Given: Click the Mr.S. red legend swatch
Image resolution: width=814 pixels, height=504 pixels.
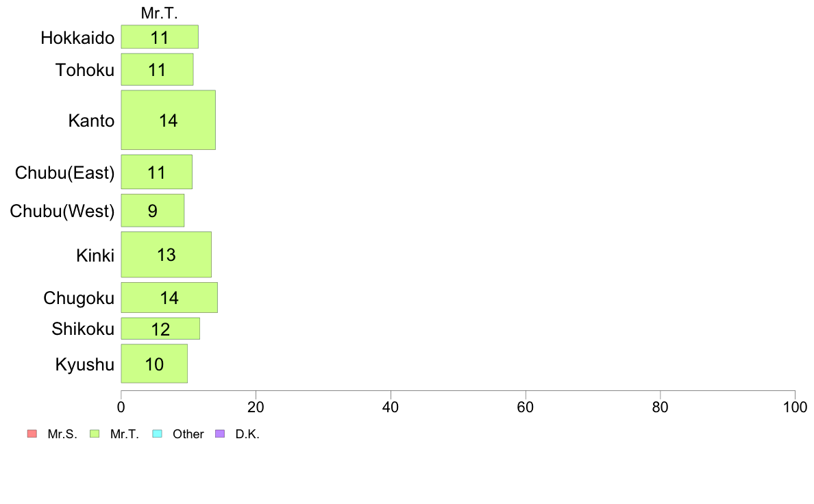Looking at the screenshot, I should [x=32, y=433].
